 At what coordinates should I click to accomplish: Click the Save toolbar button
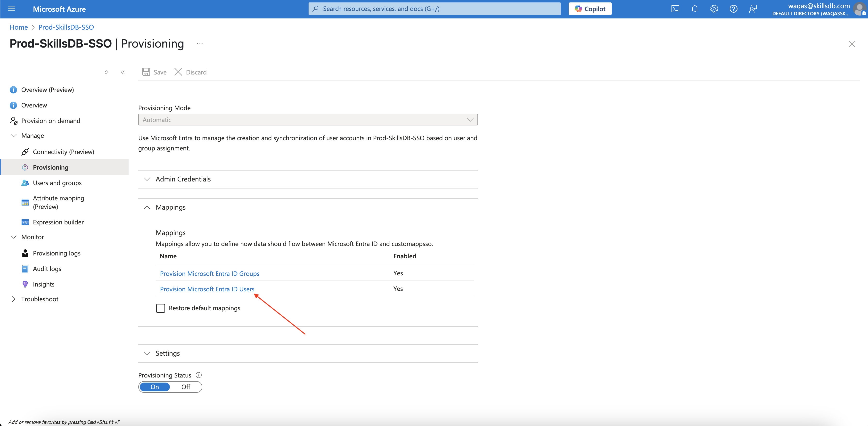click(154, 72)
